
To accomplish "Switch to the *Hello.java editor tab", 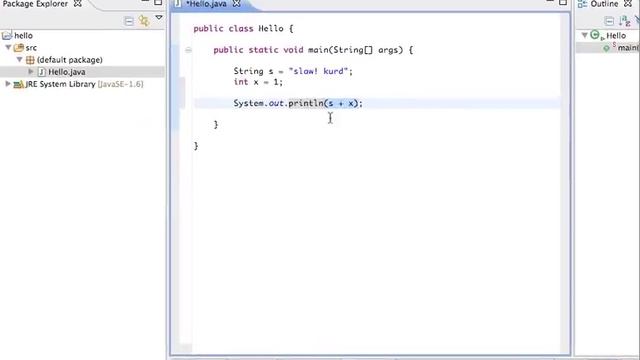I will [x=206, y=4].
